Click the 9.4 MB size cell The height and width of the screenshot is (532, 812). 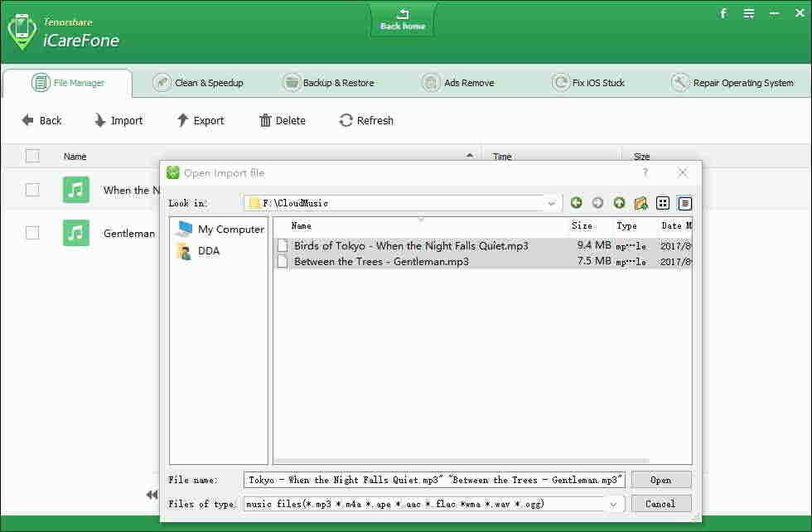594,245
